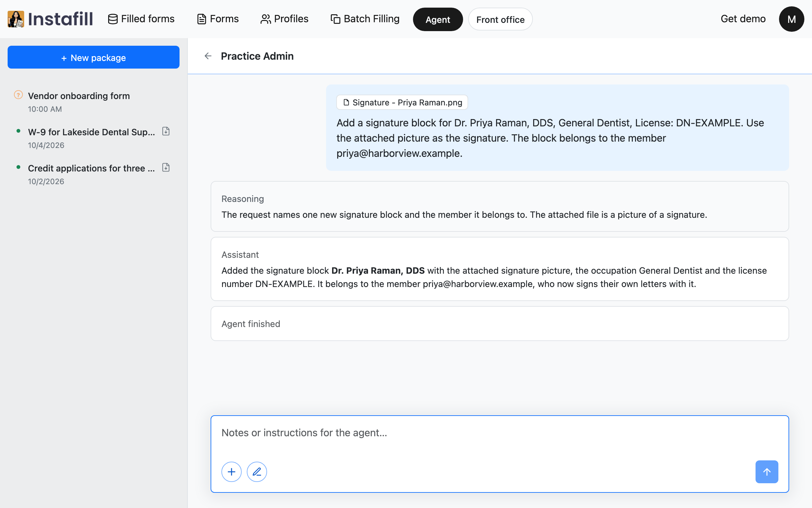
Task: Switch to Front office
Action: pyautogui.click(x=500, y=19)
